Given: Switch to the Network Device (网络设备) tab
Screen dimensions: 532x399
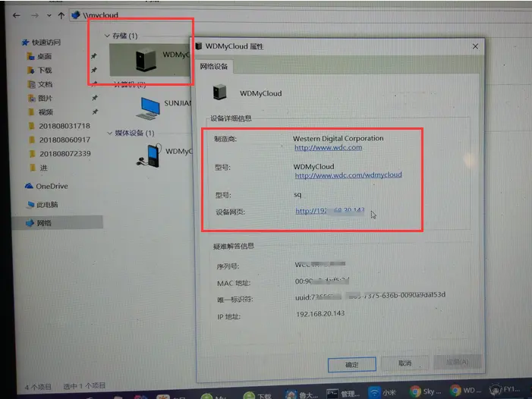Looking at the screenshot, I should (x=214, y=67).
